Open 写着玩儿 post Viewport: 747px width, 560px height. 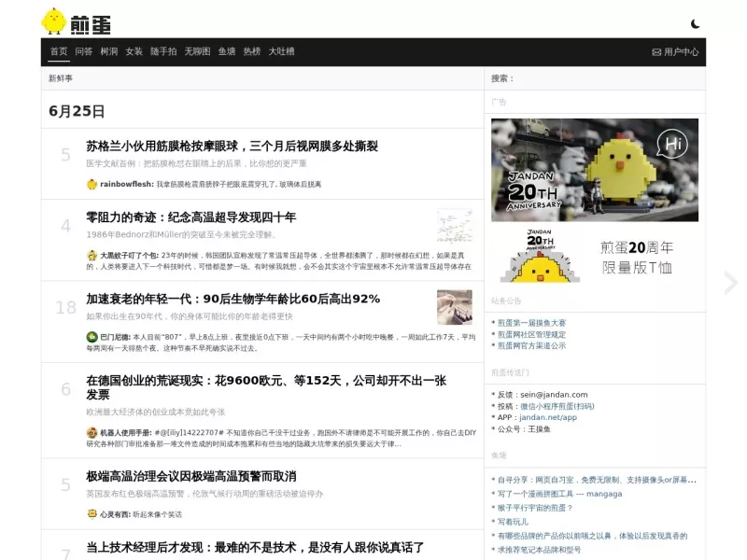click(513, 522)
